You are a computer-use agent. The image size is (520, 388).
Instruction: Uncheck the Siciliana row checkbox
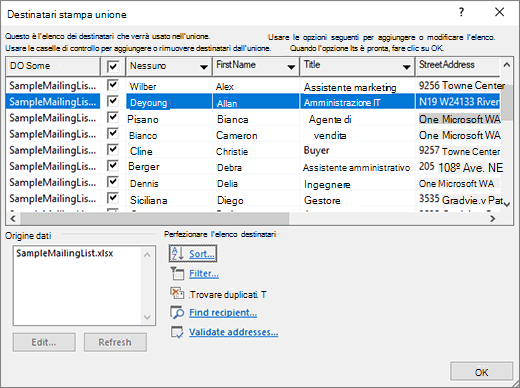click(113, 198)
